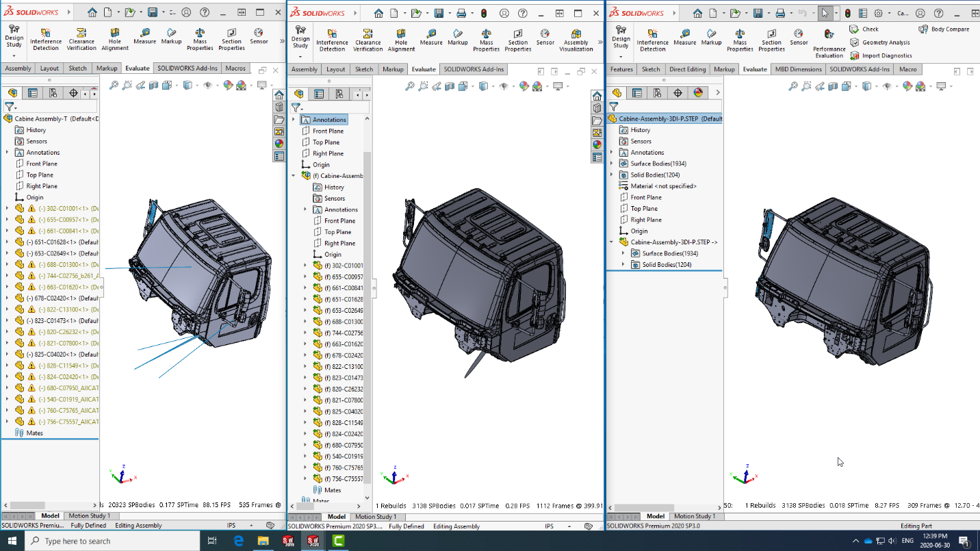Open Interference Detection in the left SolidWorks window

click(46, 39)
